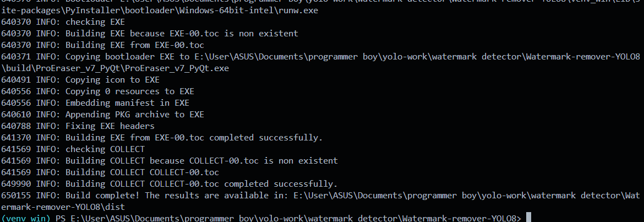
Task: Click the "checking EXE" log line
Action: (95, 22)
